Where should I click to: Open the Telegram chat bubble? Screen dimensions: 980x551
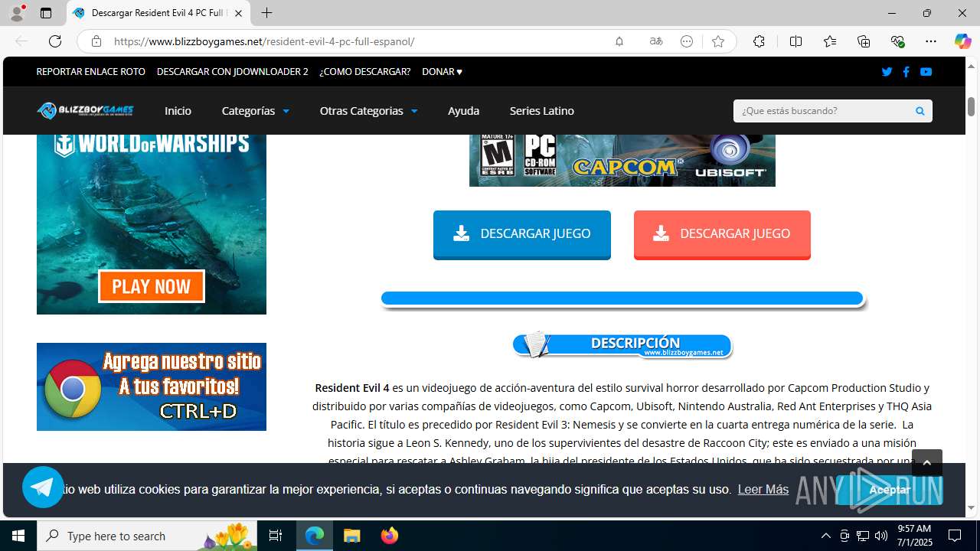tap(43, 487)
